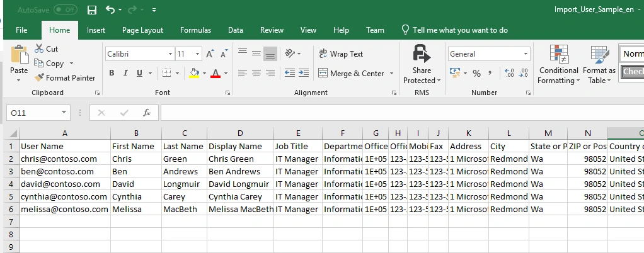644x253 pixels.
Task: Open the Data tab
Action: 236,30
